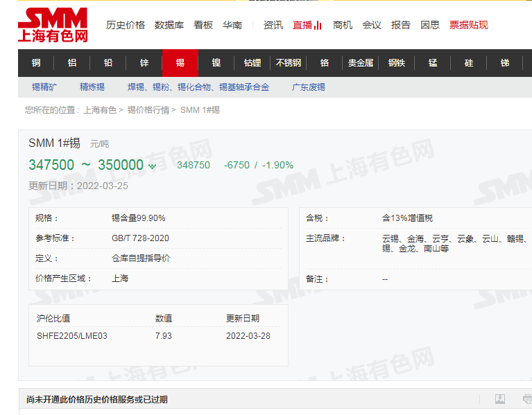Select the 铜 metal tab
Viewport: 532px width, 415px height.
point(36,63)
